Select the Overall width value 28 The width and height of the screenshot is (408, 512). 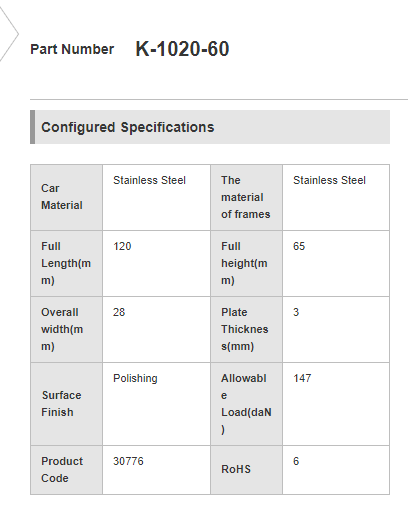119,312
